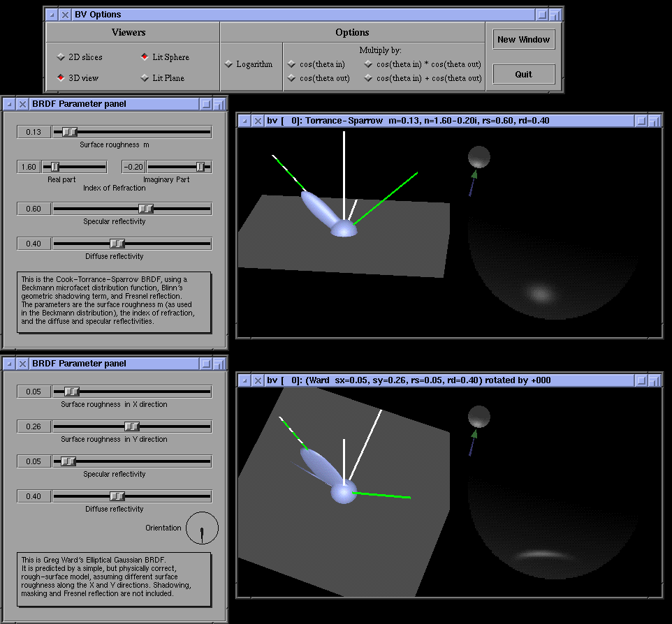
Task: Choose cos(theta in) + cos(theta out) option
Action: point(368,78)
